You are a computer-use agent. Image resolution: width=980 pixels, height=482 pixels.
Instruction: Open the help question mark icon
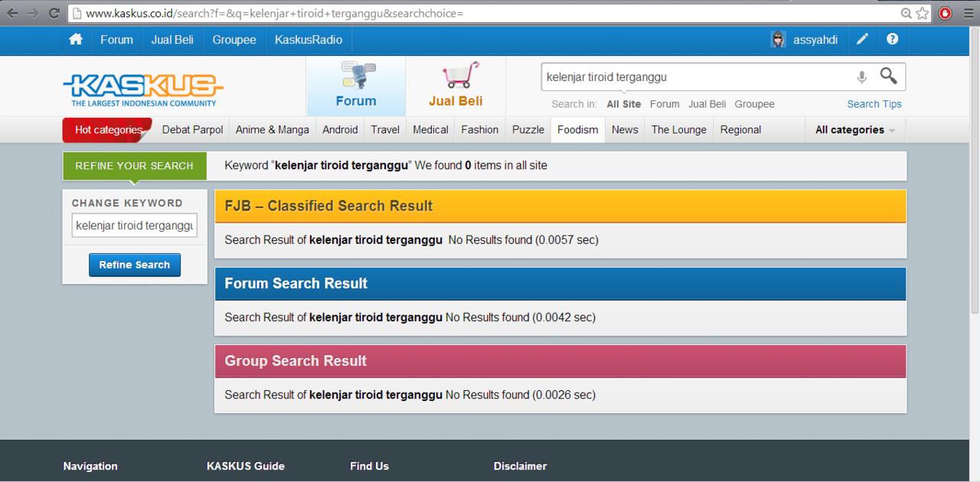892,40
